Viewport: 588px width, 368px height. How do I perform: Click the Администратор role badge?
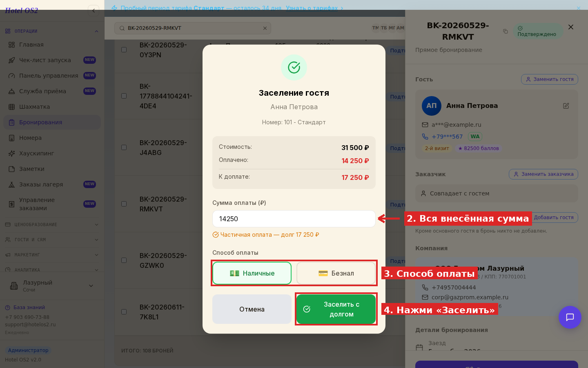(28, 350)
